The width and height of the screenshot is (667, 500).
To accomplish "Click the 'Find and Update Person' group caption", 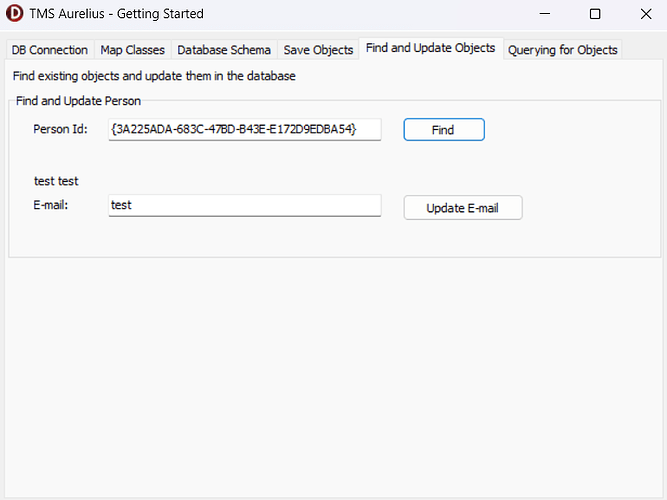I will tap(78, 101).
